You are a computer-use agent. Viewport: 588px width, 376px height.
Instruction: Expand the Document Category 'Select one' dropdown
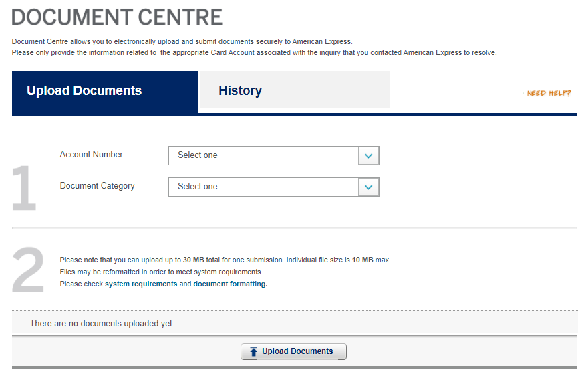point(264,187)
